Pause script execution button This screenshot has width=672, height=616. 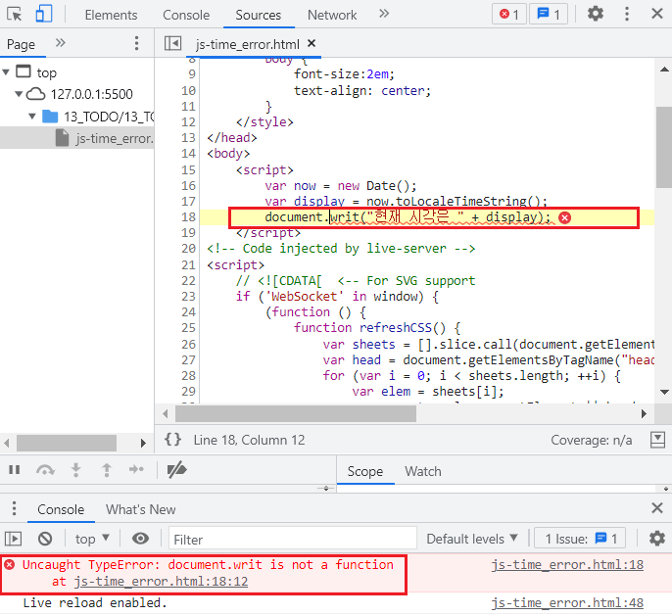click(x=15, y=470)
